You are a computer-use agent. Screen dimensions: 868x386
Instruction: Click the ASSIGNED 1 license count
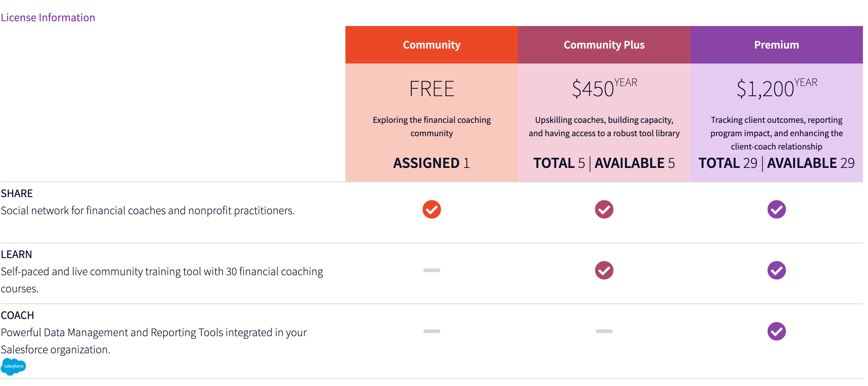pos(431,163)
